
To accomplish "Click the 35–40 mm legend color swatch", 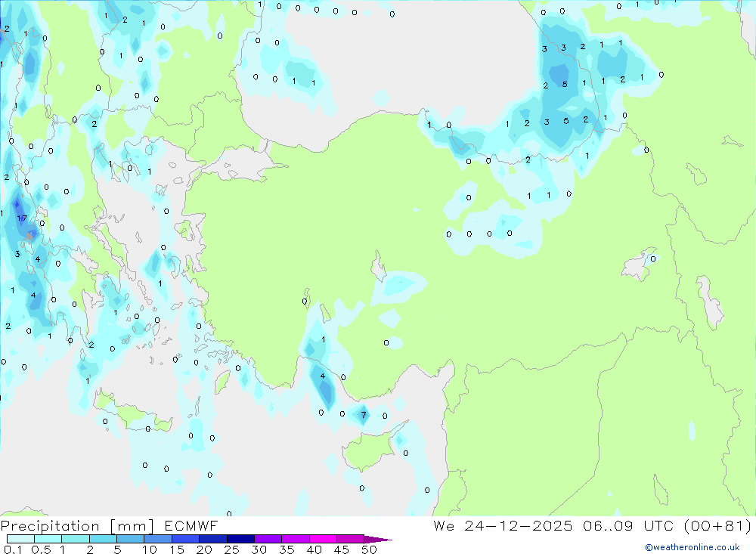I will tap(296, 539).
